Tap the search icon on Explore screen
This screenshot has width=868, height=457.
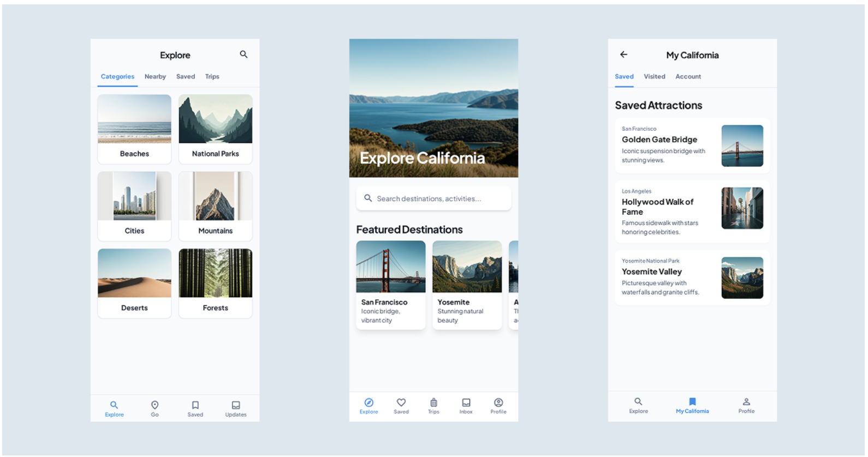click(x=243, y=55)
